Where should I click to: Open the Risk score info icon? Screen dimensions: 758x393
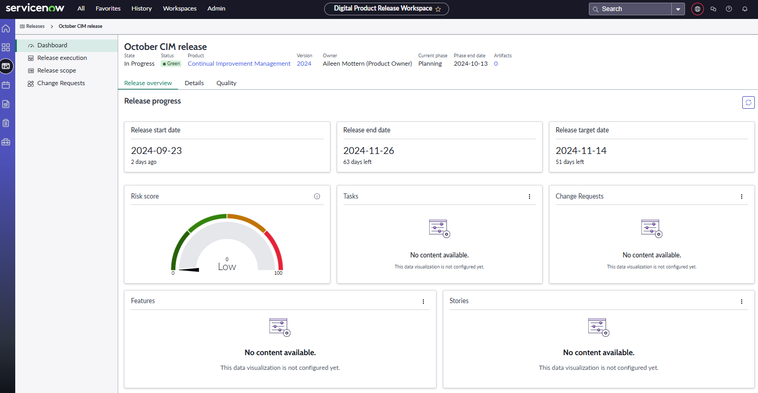pyautogui.click(x=317, y=196)
